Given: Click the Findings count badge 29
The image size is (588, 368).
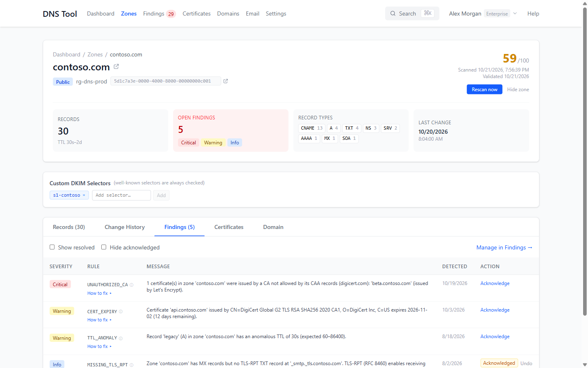Looking at the screenshot, I should [171, 14].
